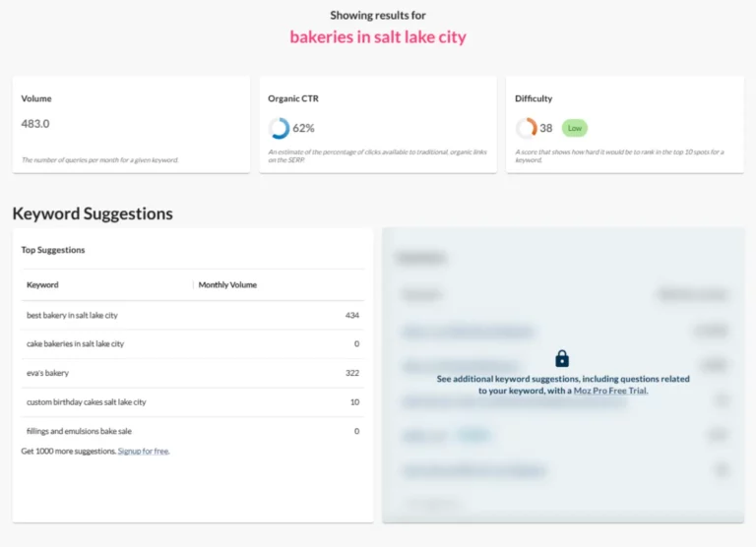Click the Signup for free link

[143, 452]
